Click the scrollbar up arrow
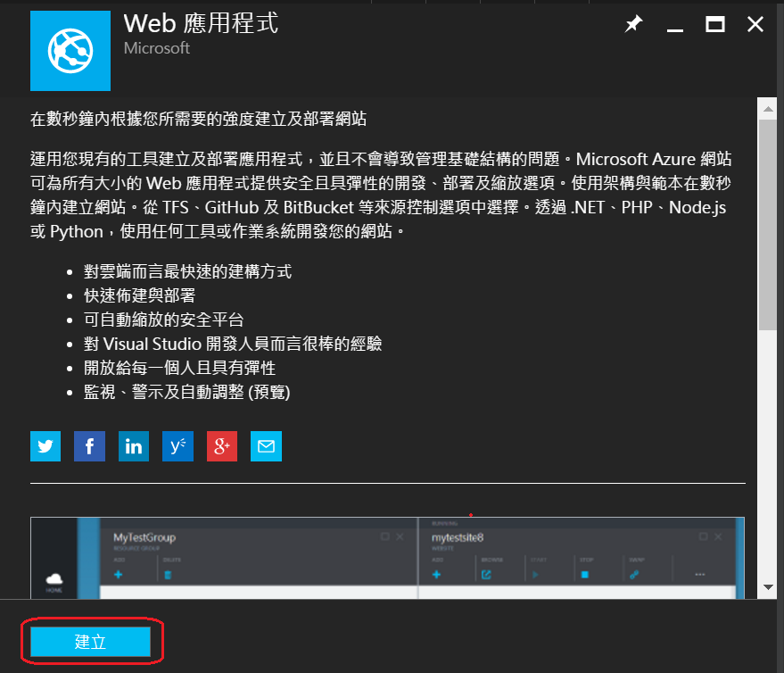Viewport: 784px width, 673px height. pos(768,109)
